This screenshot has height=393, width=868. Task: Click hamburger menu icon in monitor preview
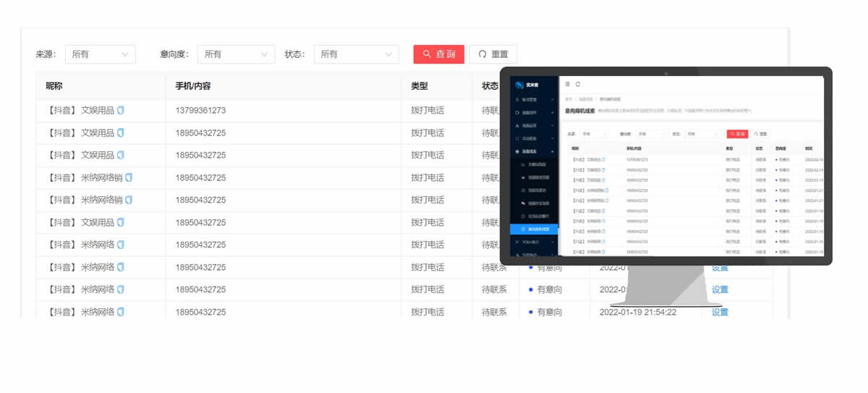(x=568, y=85)
